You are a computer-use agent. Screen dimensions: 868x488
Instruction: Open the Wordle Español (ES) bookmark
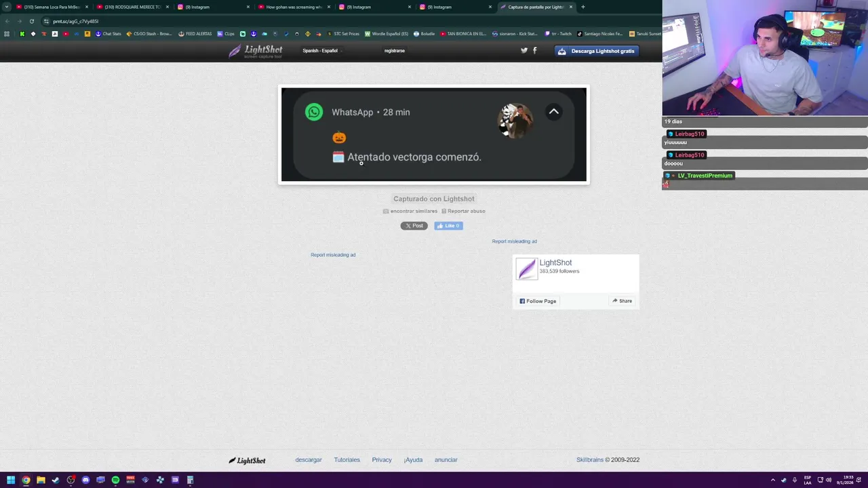[x=387, y=34]
